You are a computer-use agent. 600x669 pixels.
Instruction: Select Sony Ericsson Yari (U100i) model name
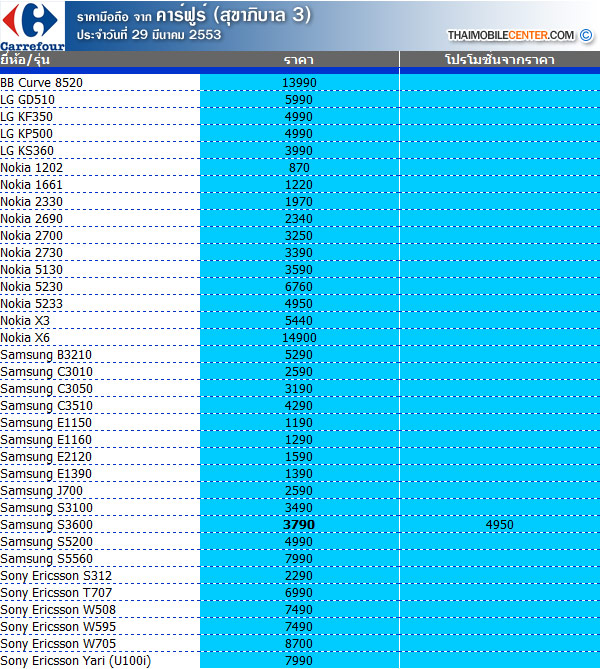pyautogui.click(x=76, y=661)
